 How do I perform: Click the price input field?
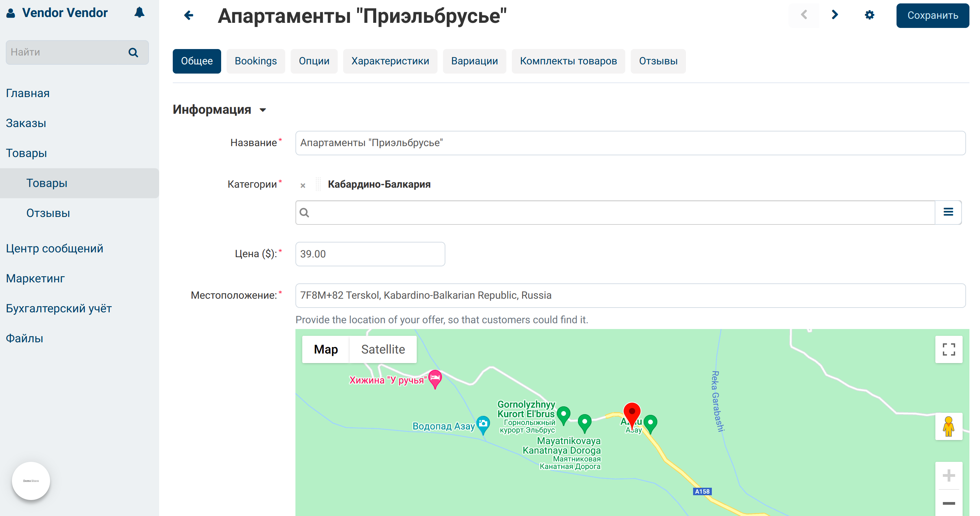point(369,254)
